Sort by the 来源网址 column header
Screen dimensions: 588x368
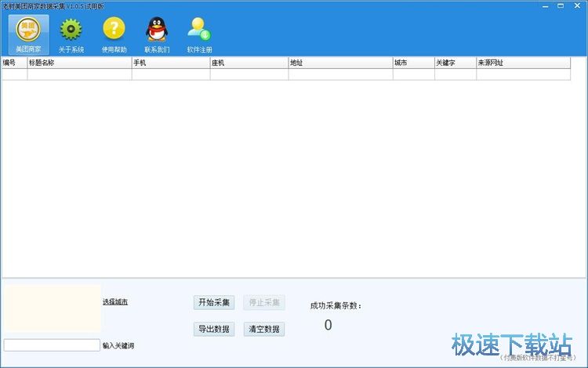click(524, 63)
